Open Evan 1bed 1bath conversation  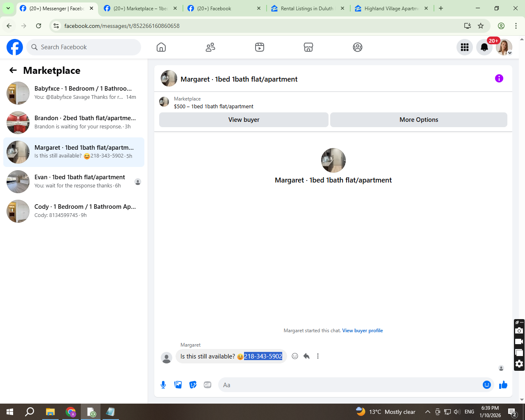[74, 182]
